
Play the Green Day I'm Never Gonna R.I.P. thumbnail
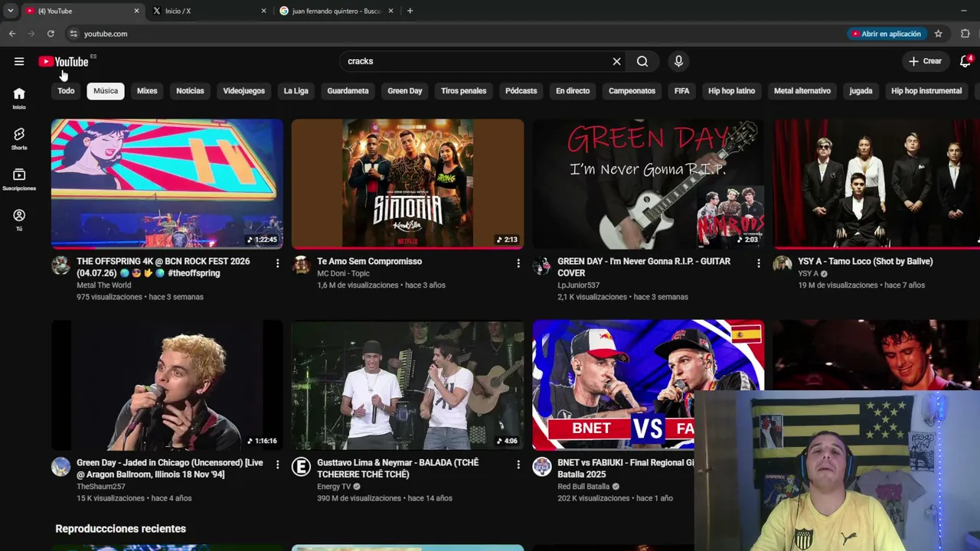648,184
